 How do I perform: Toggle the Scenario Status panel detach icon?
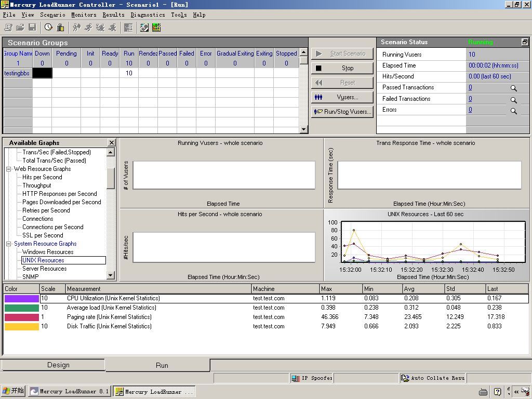(525, 42)
